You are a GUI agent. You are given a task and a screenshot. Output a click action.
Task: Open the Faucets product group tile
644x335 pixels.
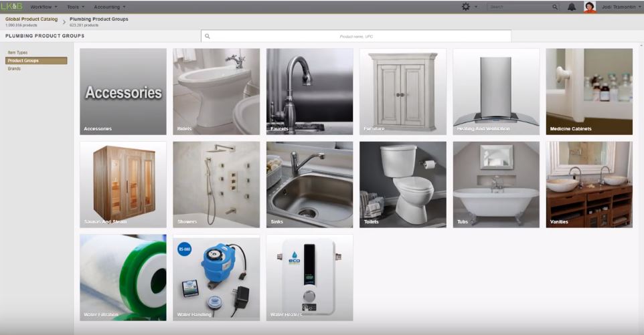tap(309, 92)
